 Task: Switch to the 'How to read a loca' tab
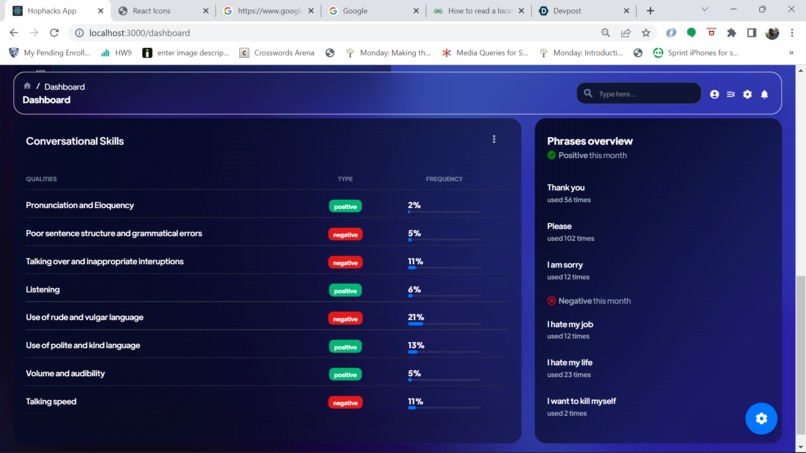pyautogui.click(x=479, y=11)
